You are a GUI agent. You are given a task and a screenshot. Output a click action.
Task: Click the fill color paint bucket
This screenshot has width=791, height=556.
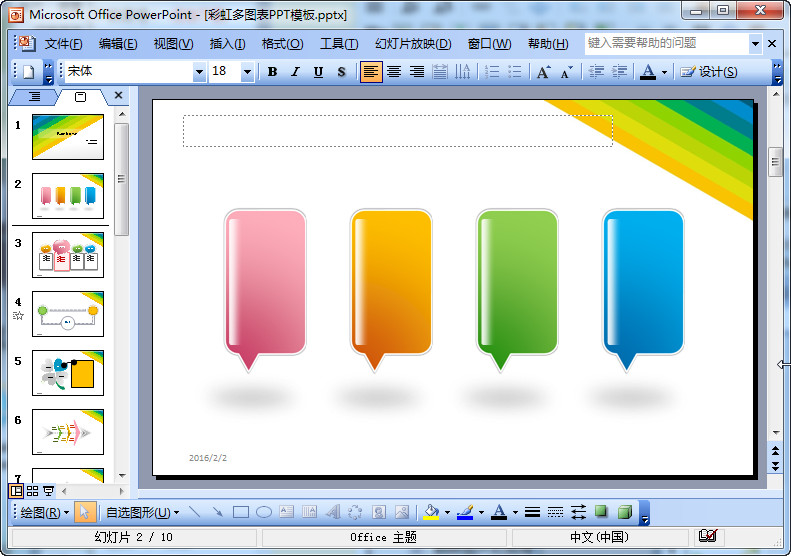[x=431, y=512]
